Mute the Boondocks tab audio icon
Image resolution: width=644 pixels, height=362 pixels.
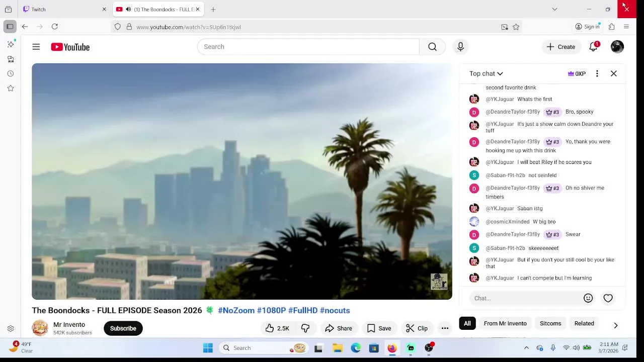click(x=128, y=9)
